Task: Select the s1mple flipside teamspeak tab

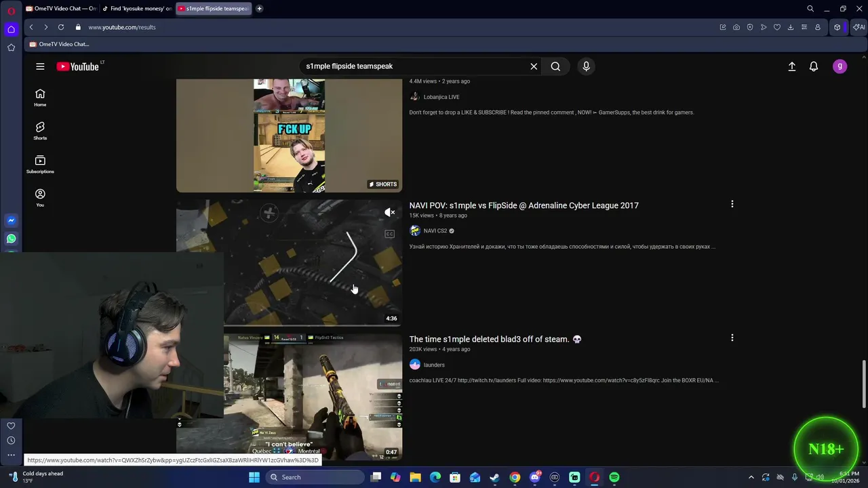Action: pyautogui.click(x=214, y=9)
